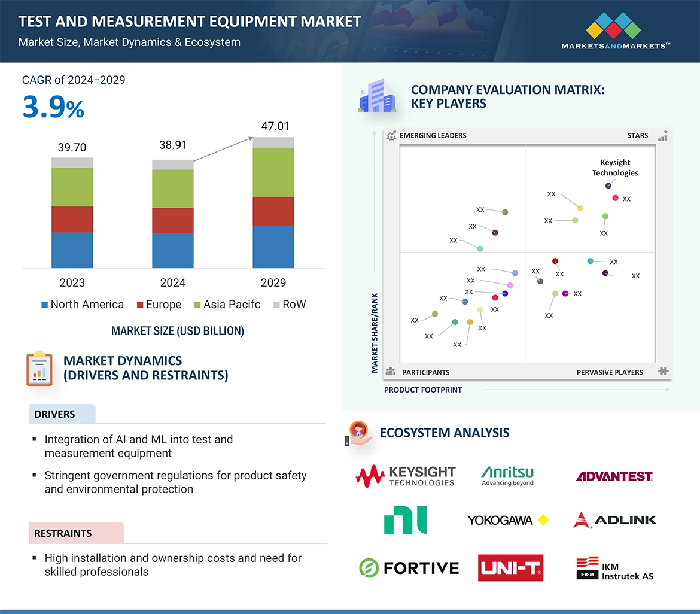Click the IKM Instrutek AS logo

click(614, 569)
